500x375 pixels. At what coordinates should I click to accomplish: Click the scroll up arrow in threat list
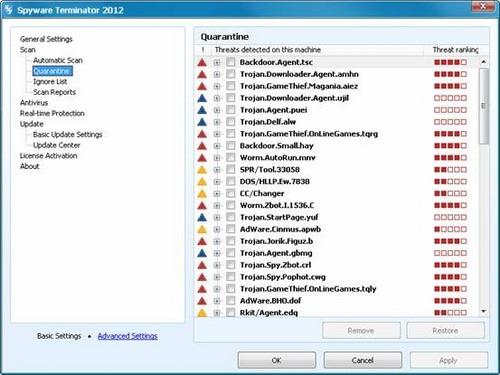pos(484,62)
